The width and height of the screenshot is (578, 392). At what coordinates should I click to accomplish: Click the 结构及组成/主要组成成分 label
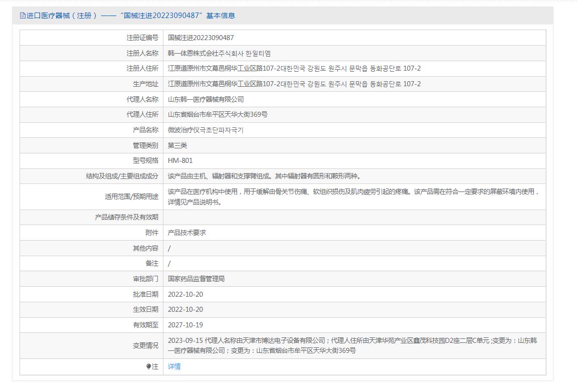[x=122, y=176]
